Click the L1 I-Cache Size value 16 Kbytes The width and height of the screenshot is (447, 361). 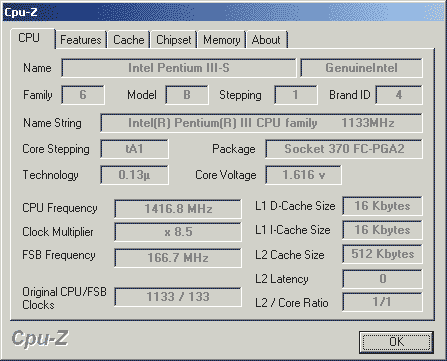coord(382,230)
